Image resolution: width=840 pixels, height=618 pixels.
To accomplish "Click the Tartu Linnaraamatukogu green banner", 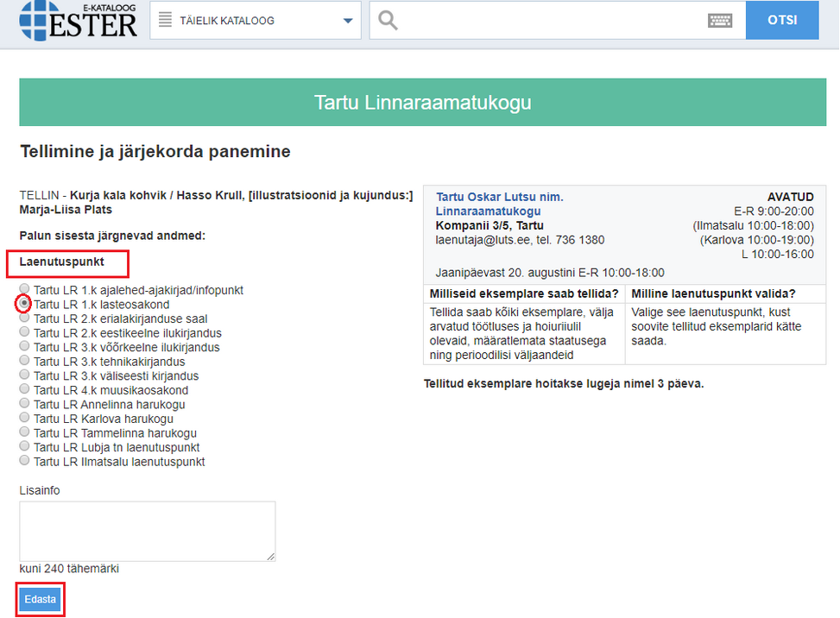I will pyautogui.click(x=423, y=103).
